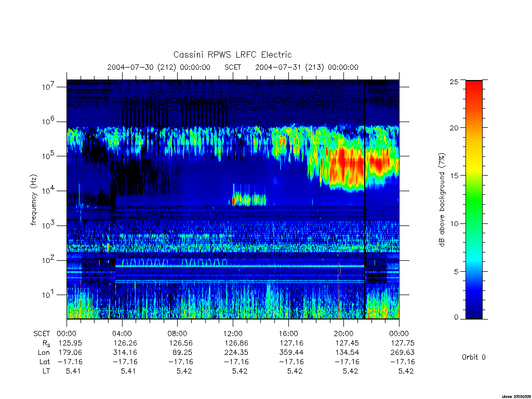Click the 20 label on the colorbar
Screen dimensions: 532x399
pyautogui.click(x=454, y=128)
